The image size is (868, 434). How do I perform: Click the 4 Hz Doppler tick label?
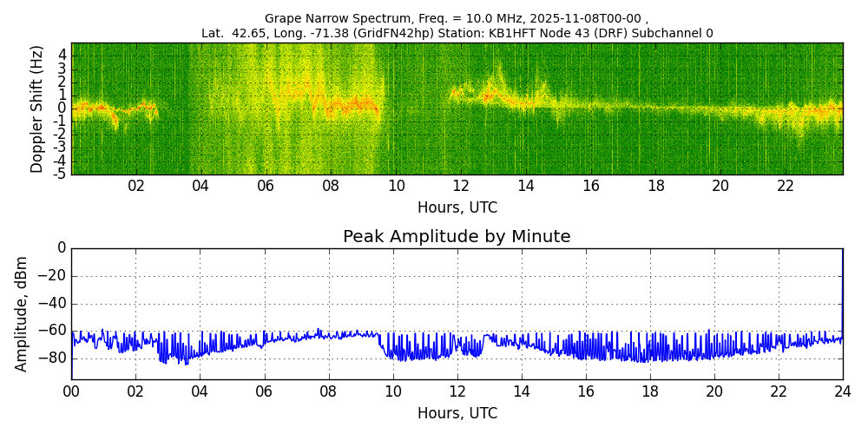[x=62, y=55]
